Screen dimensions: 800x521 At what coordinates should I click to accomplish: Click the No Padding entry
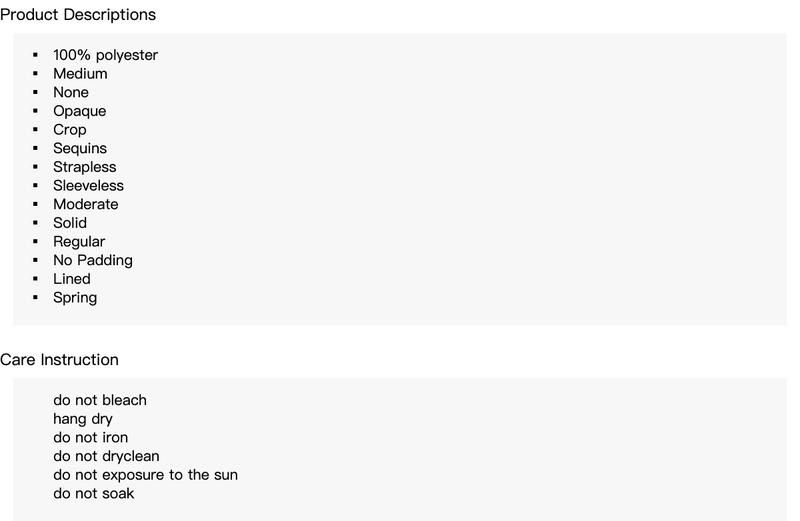[93, 260]
